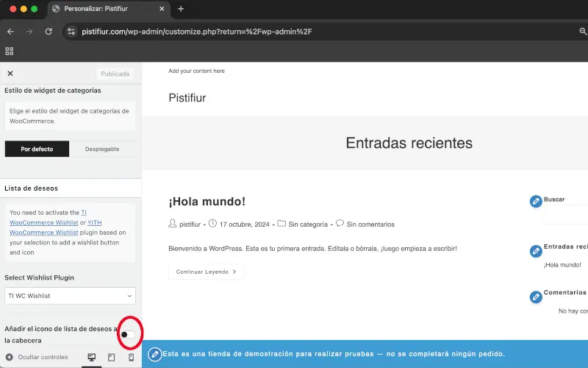588x368 pixels.
Task: Click the pencil icon on store notice
Action: pos(154,354)
